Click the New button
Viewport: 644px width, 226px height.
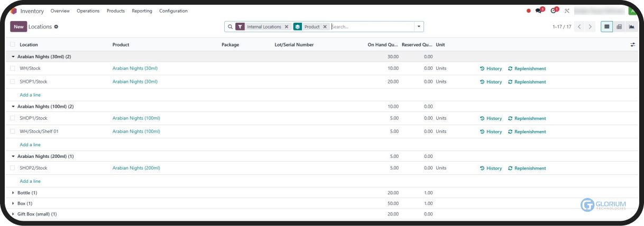(x=19, y=26)
